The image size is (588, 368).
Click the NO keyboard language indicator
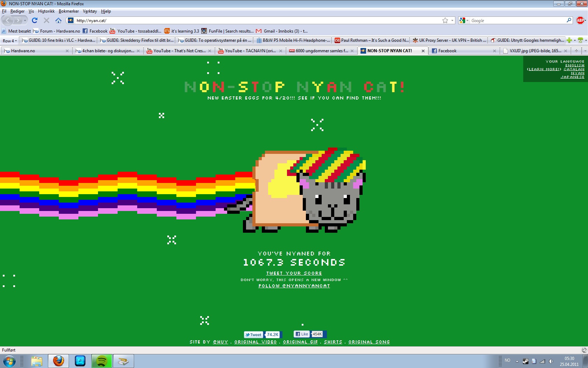click(x=507, y=360)
